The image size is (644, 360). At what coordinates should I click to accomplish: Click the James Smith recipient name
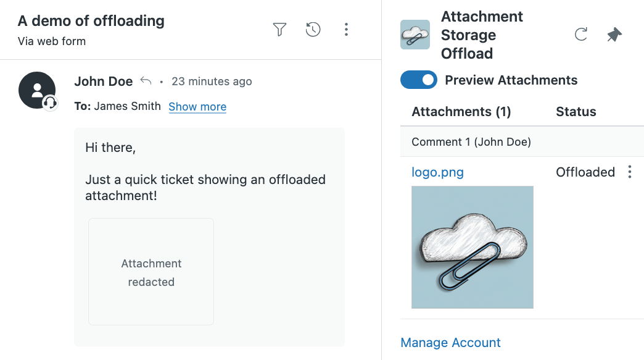127,106
